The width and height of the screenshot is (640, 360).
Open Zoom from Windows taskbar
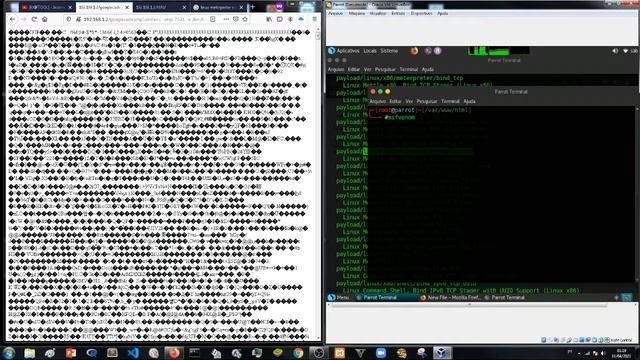pos(381,353)
